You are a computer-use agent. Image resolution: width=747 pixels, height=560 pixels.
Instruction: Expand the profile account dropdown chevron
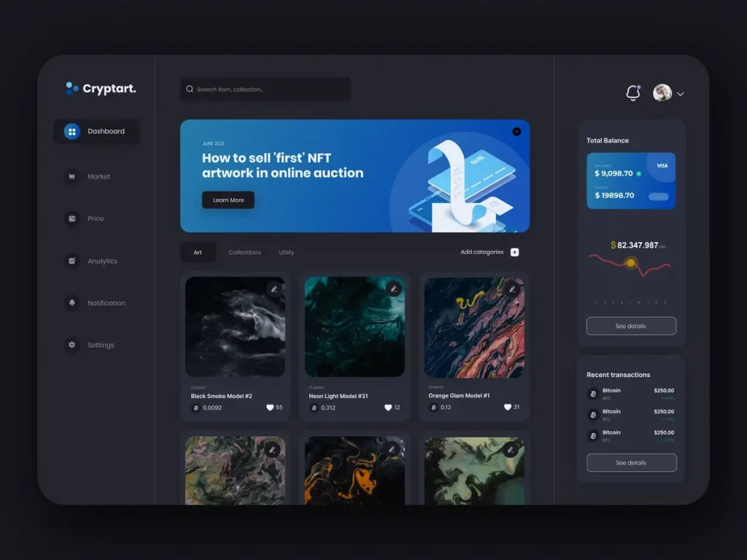(680, 94)
